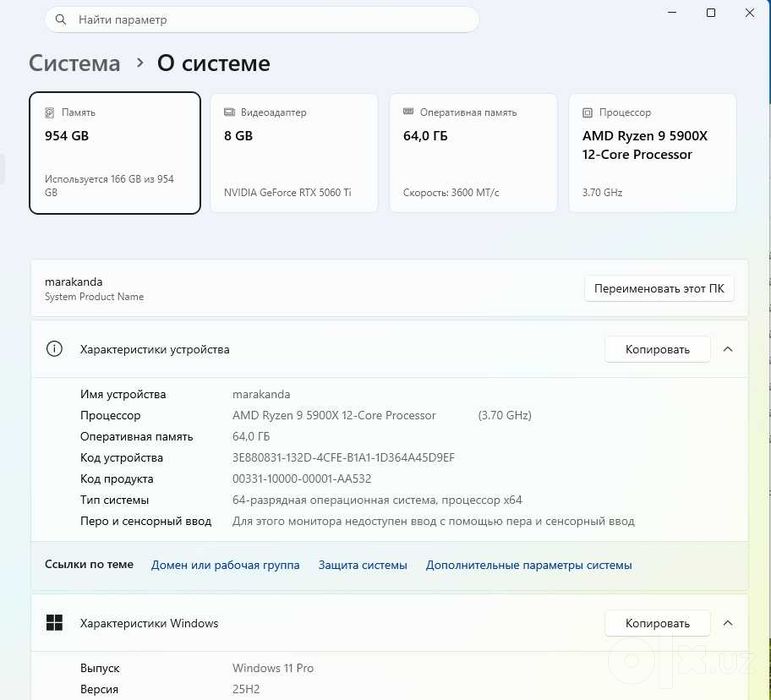Click 'Перо и сенсорный ввод' label
Screen dimensions: 771x700
click(146, 521)
